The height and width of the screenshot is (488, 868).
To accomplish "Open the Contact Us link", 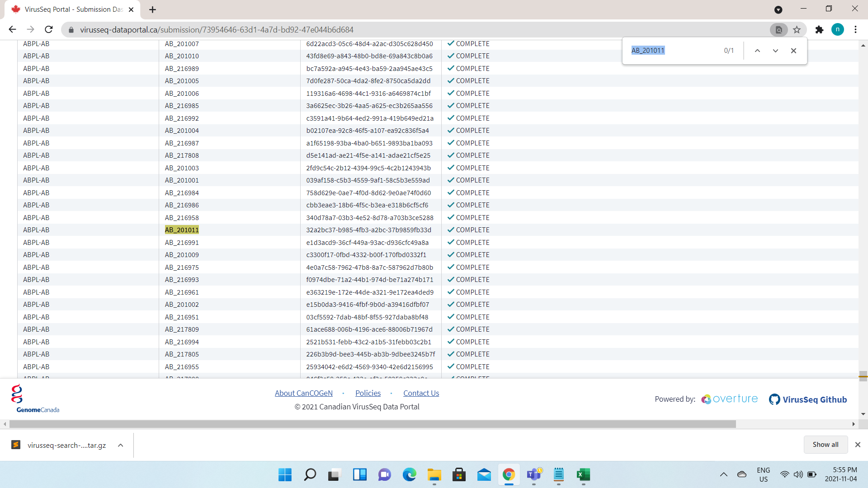I will tap(421, 393).
